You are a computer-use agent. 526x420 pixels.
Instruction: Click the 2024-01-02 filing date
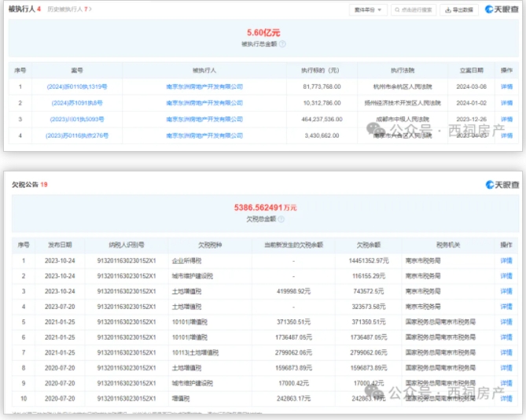(x=471, y=103)
